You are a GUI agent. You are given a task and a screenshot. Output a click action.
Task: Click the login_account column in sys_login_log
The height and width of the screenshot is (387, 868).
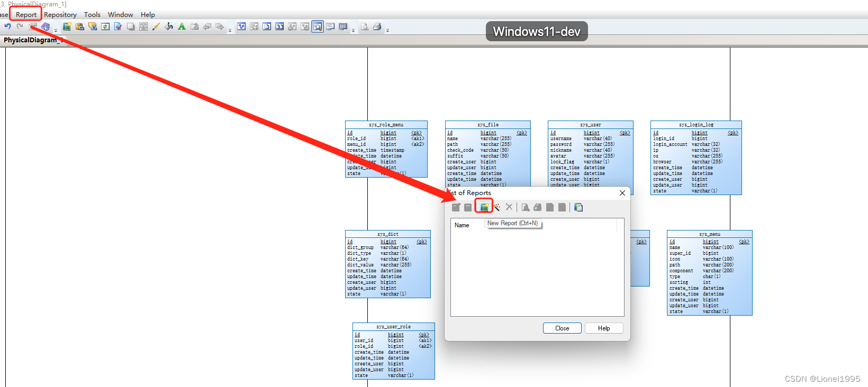pos(670,144)
